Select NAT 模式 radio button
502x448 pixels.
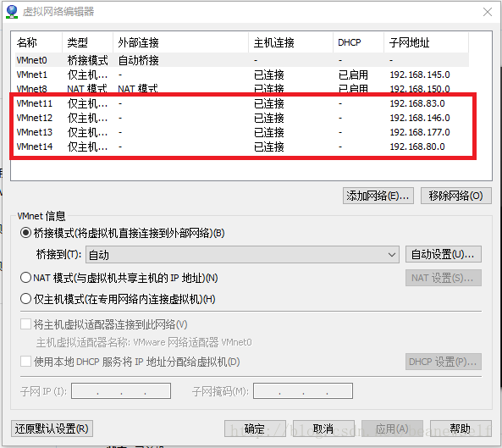[x=25, y=278]
